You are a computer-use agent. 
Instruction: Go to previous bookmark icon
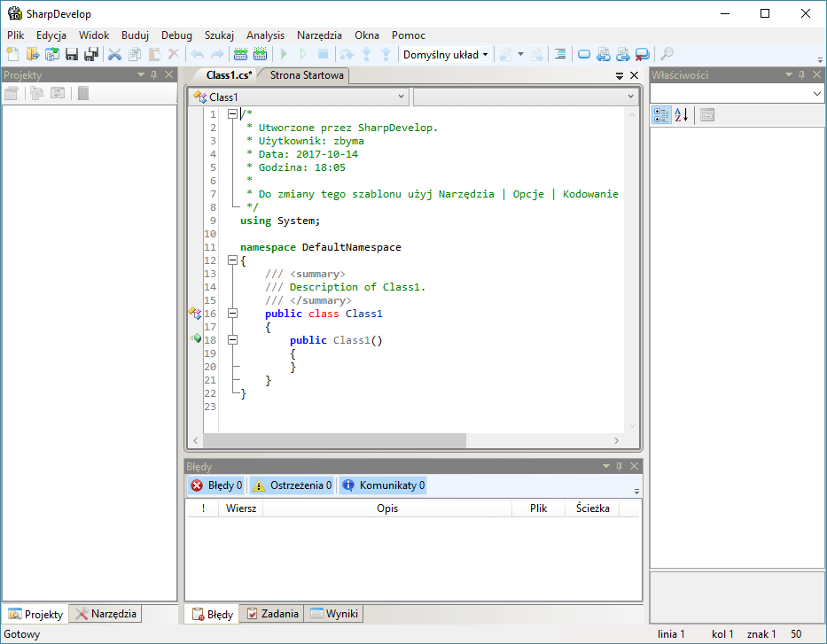(x=604, y=54)
